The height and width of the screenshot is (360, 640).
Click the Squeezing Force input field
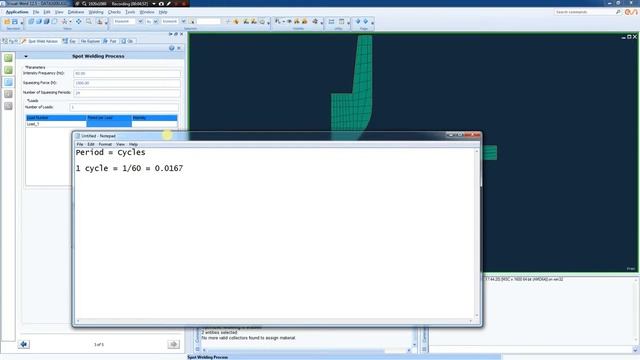tap(127, 83)
